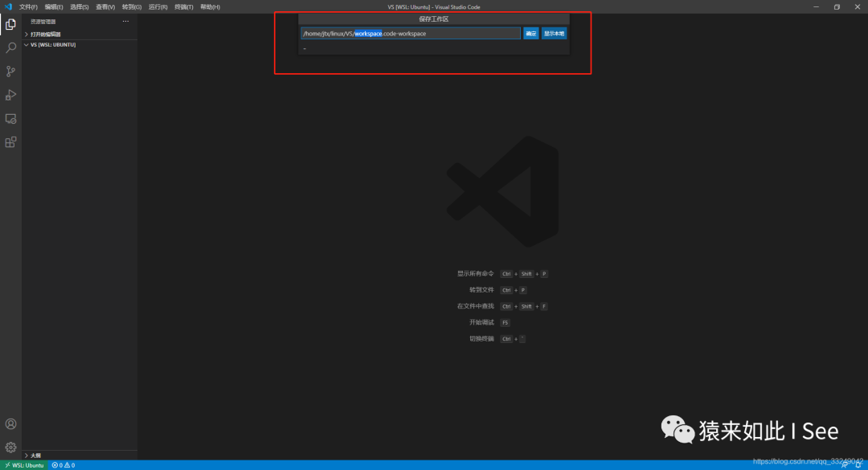This screenshot has height=470, width=868.
Task: Open the 转到(G) menu
Action: [132, 6]
